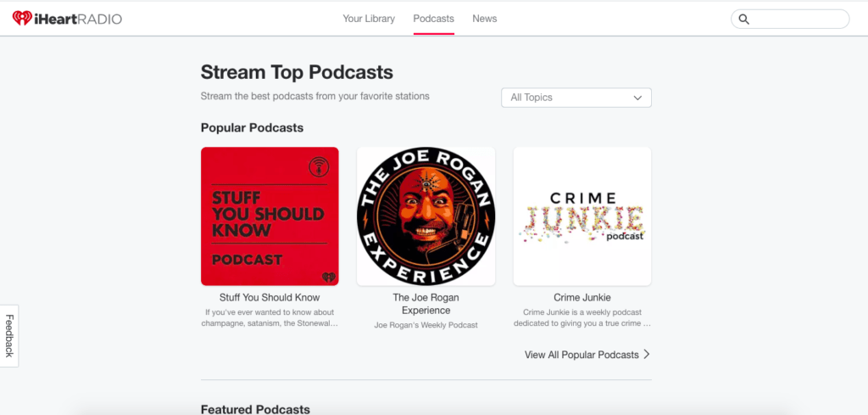Click the Featured Podcasts heading
Image resolution: width=868 pixels, height=415 pixels.
click(255, 409)
